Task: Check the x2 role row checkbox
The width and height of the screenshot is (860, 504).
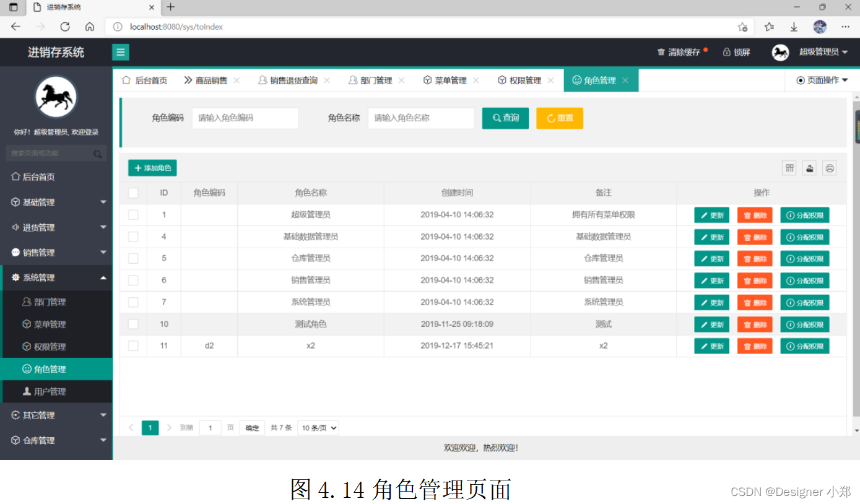Action: (x=133, y=345)
